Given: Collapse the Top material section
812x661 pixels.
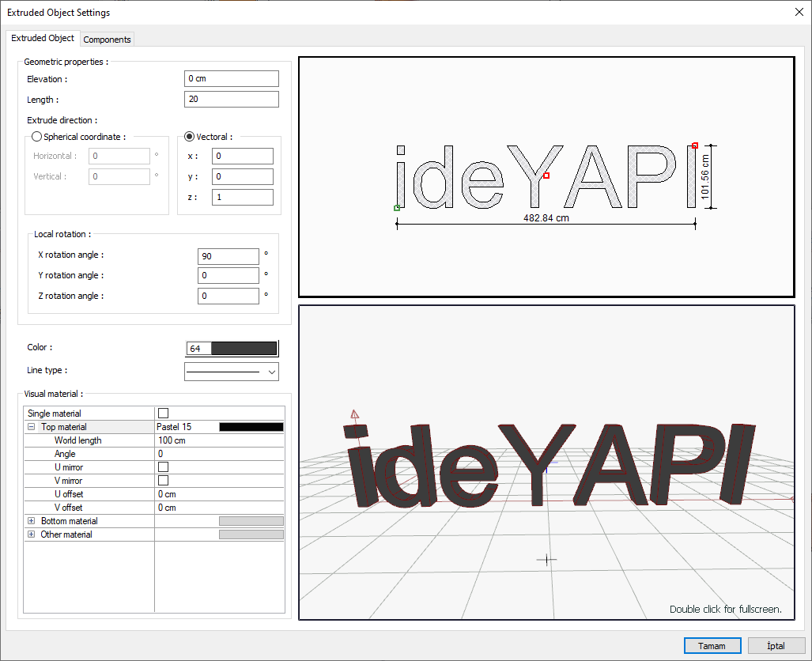Looking at the screenshot, I should coord(30,426).
